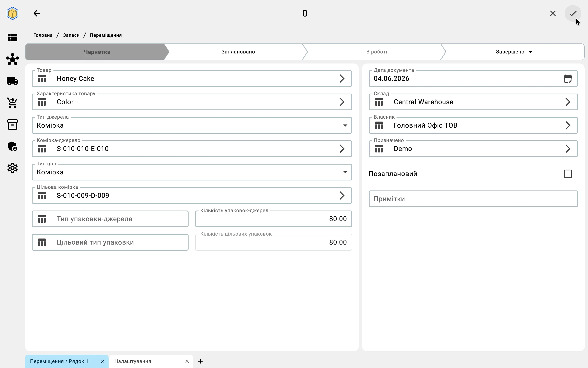Toggle the Позаплановий checkbox
588x368 pixels.
(568, 174)
